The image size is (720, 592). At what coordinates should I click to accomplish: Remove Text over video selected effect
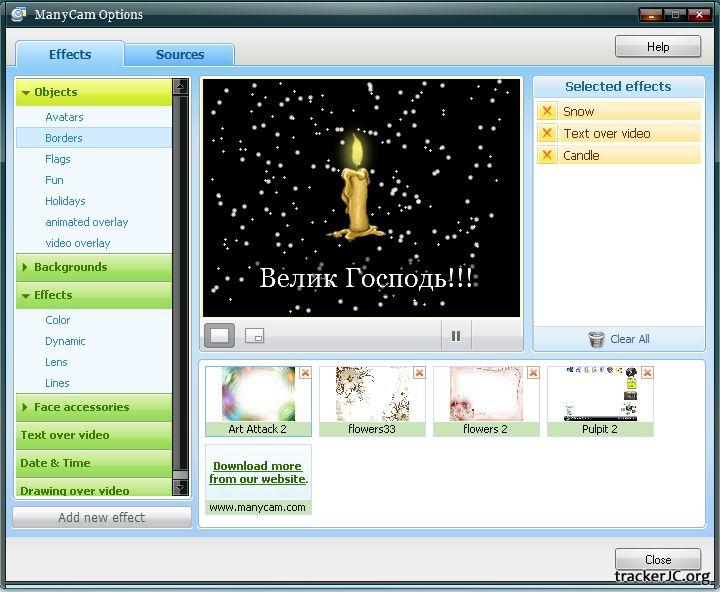point(547,133)
